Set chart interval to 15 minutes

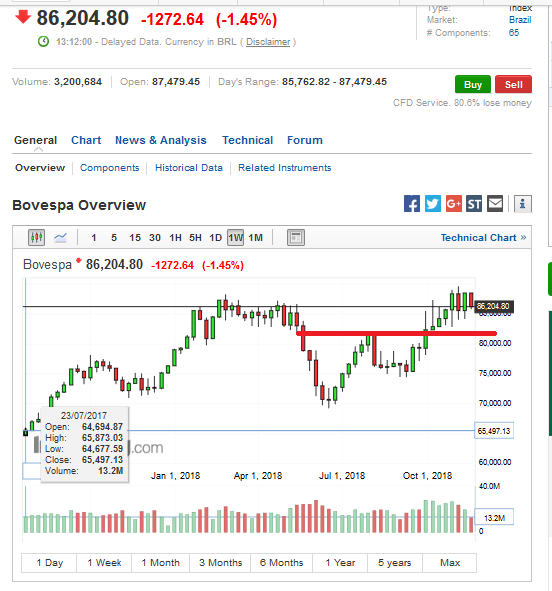135,238
